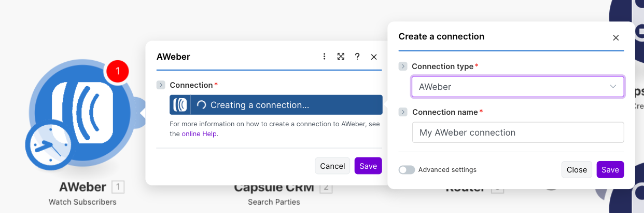This screenshot has width=644, height=213.
Task: Click the module number 1 box
Action: (118, 187)
